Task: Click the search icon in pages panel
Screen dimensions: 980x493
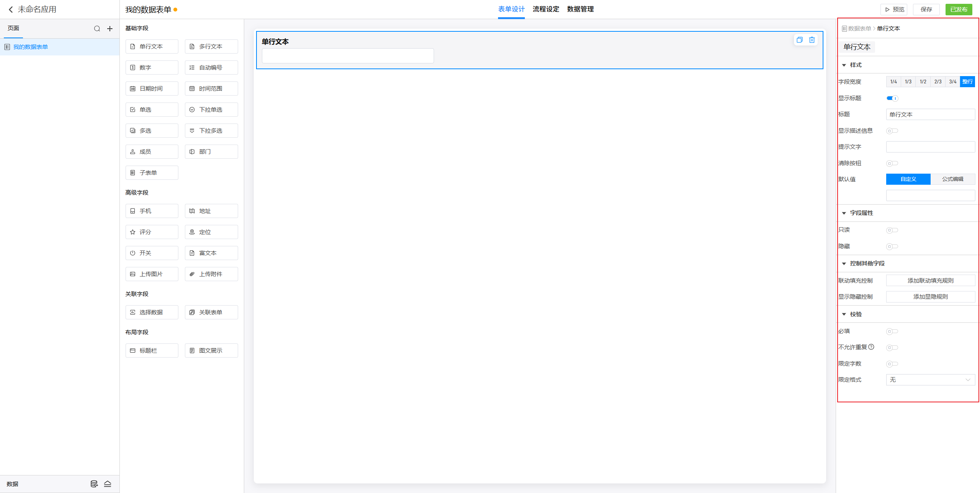Action: [x=97, y=29]
